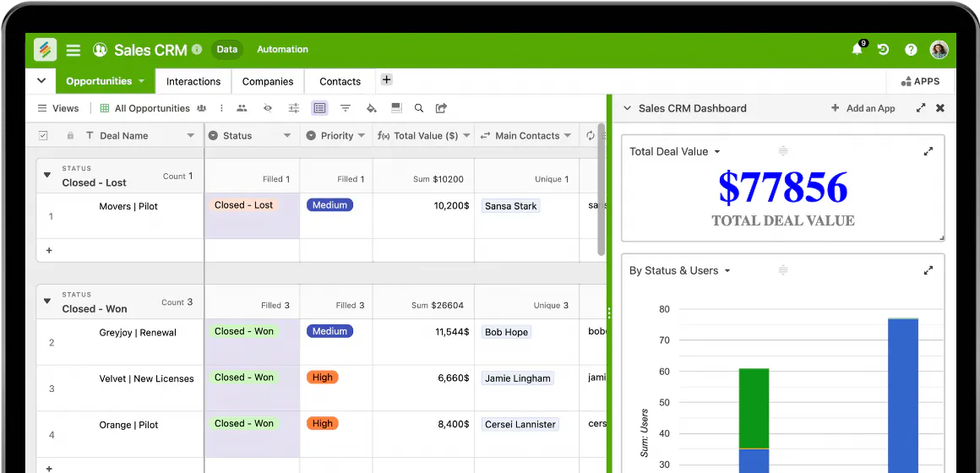Open the history revert icon
The width and height of the screenshot is (980, 473).
[x=883, y=49]
